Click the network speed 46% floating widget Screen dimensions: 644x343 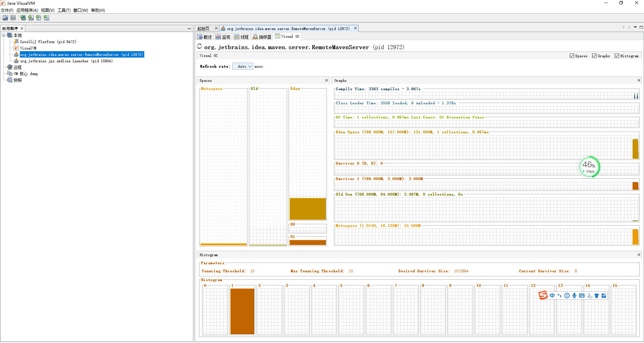tap(589, 167)
